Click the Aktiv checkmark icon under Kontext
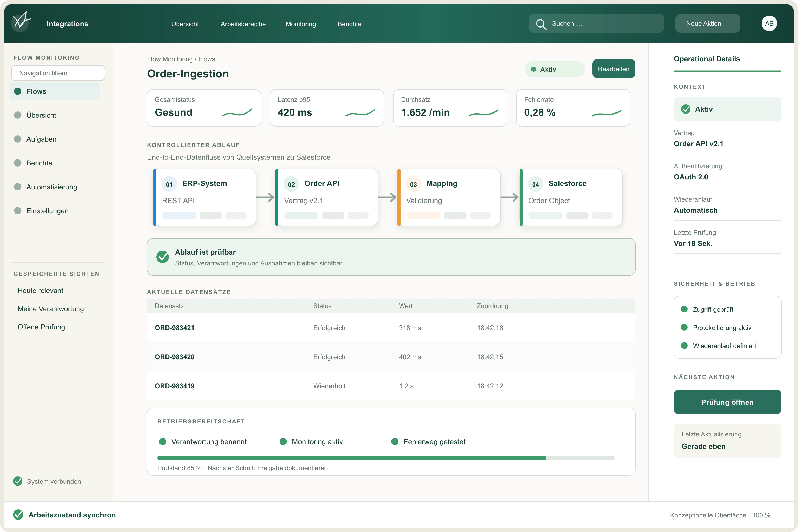 pos(686,109)
